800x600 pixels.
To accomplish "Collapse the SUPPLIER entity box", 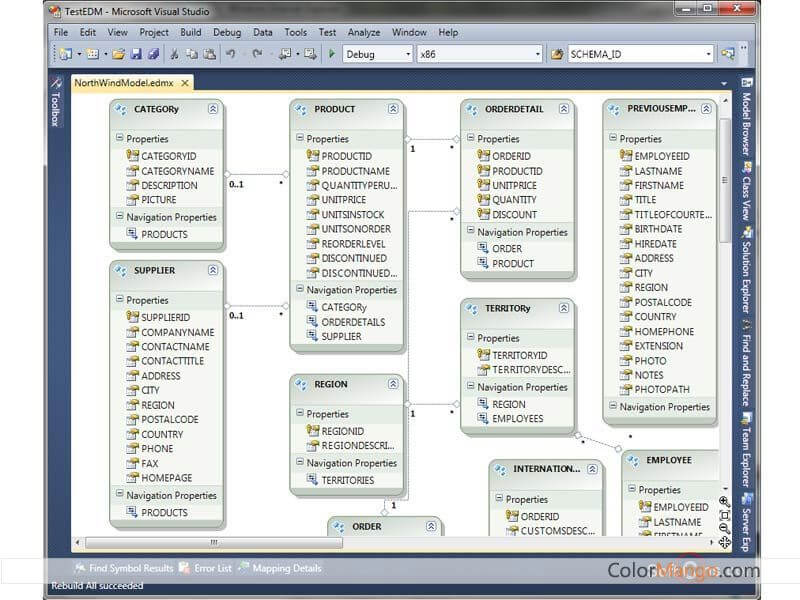I will pos(213,270).
